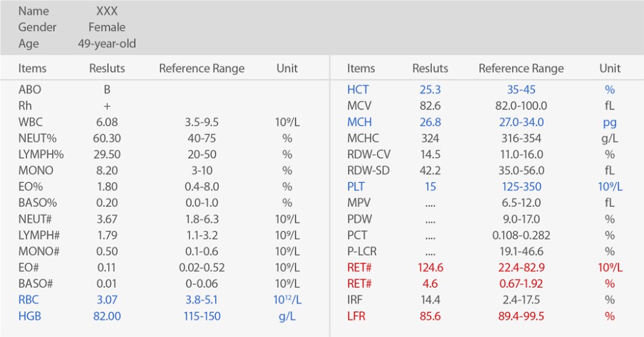
Task: Select the IRF item label
Action: (355, 300)
